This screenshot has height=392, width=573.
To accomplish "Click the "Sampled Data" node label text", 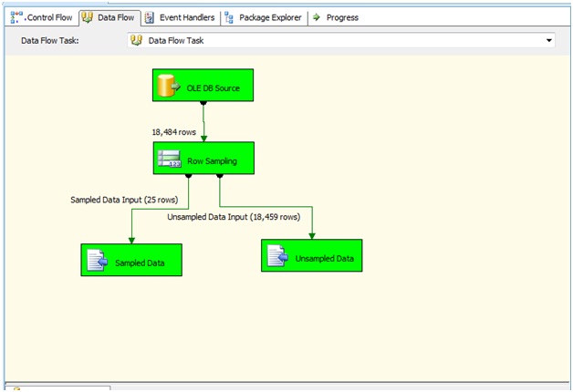I will (x=141, y=263).
